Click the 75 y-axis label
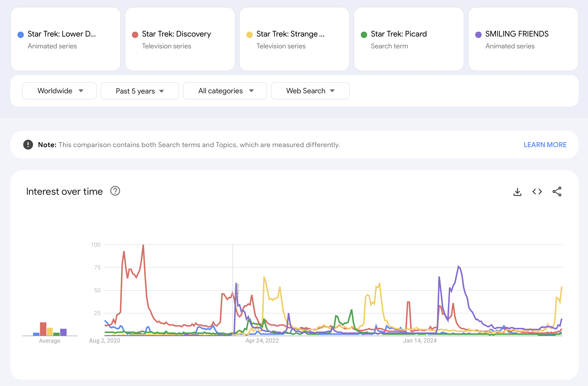 click(x=97, y=267)
